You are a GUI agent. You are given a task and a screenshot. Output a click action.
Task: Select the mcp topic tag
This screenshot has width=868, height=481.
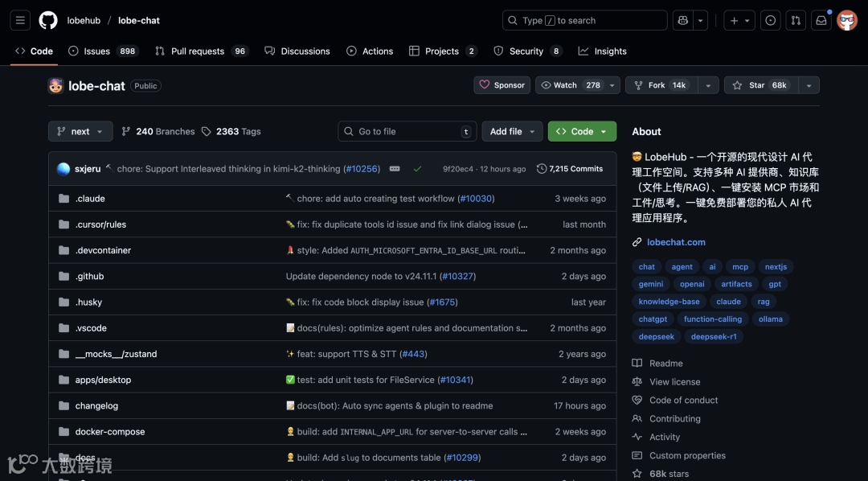point(740,266)
